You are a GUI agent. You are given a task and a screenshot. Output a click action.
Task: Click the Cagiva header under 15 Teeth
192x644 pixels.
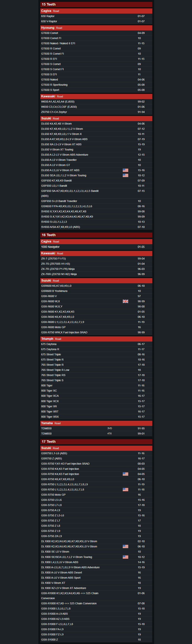tap(96, 11)
